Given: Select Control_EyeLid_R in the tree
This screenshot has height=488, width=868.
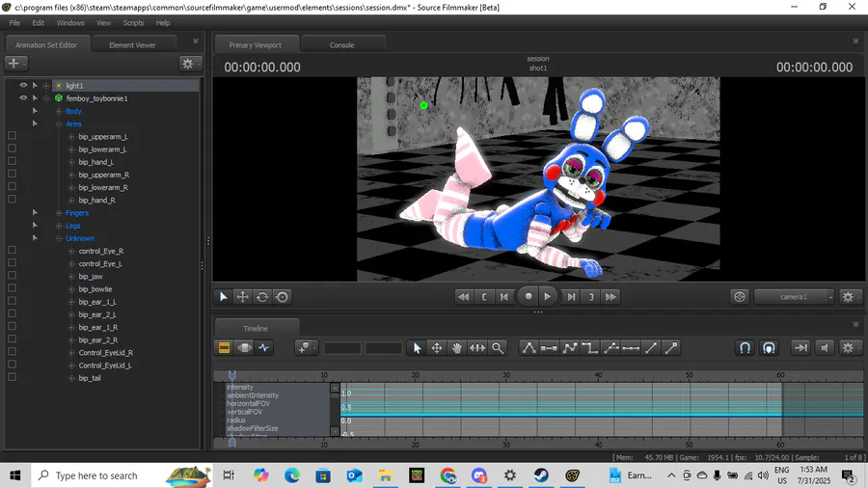Looking at the screenshot, I should pos(106,352).
